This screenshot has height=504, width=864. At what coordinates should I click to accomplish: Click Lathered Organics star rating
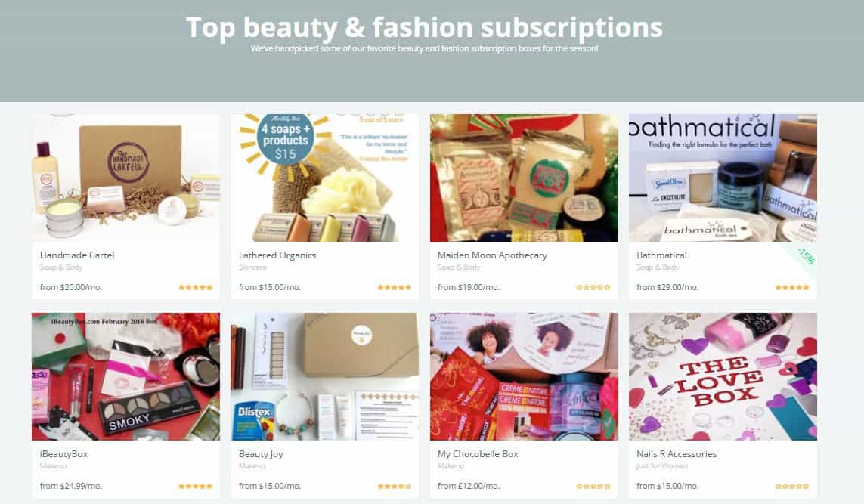click(x=394, y=288)
